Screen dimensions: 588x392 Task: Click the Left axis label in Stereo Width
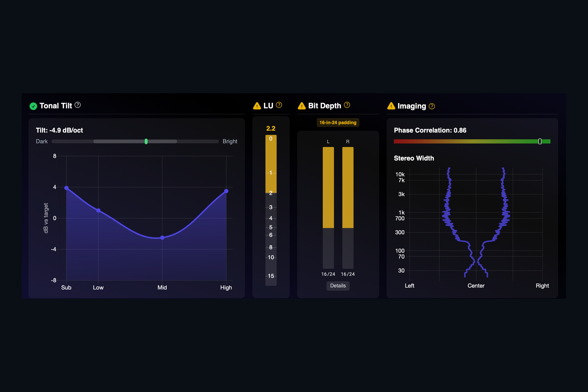[409, 286]
